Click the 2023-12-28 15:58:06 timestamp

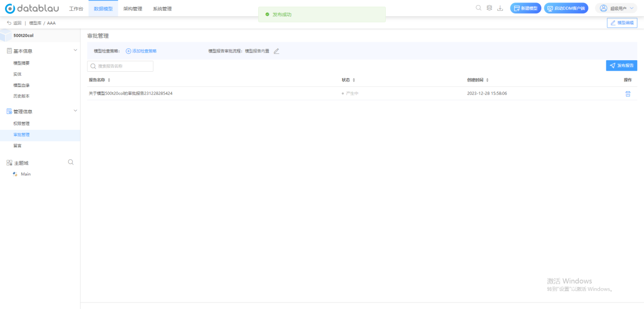pyautogui.click(x=487, y=94)
